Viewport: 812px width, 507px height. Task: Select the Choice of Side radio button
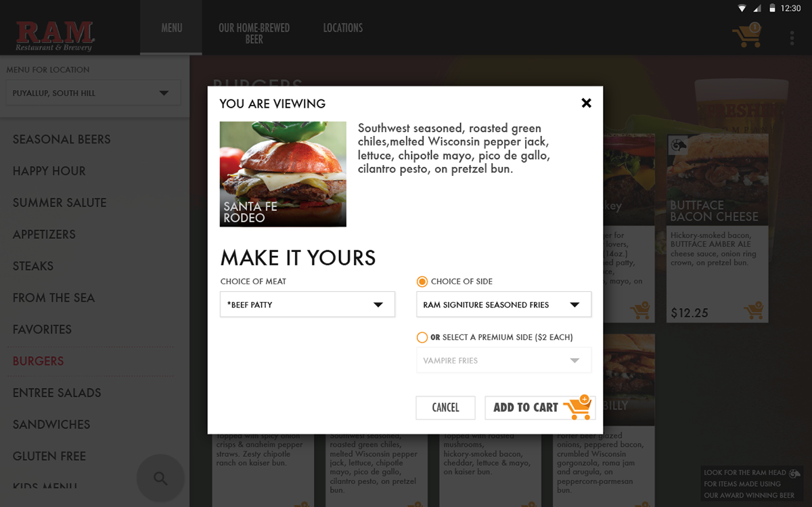422,282
